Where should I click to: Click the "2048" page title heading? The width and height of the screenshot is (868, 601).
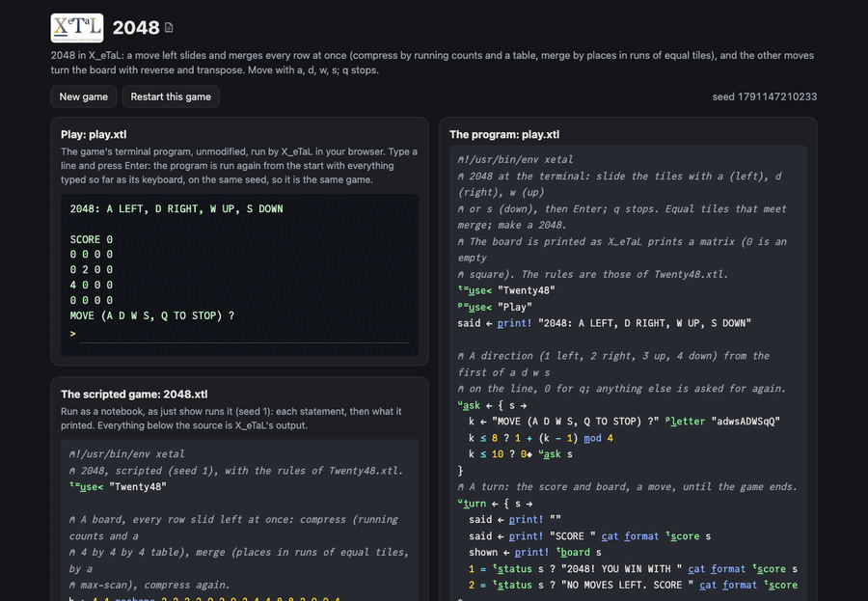136,28
